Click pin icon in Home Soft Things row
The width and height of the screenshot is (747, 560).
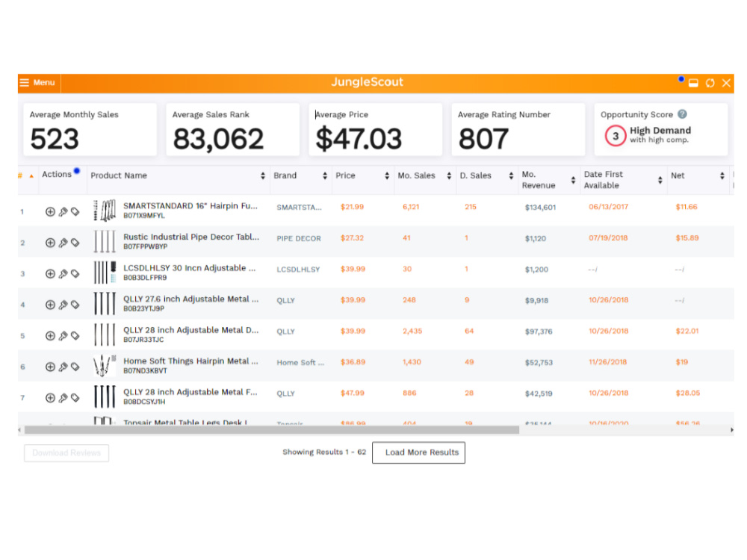tap(63, 367)
